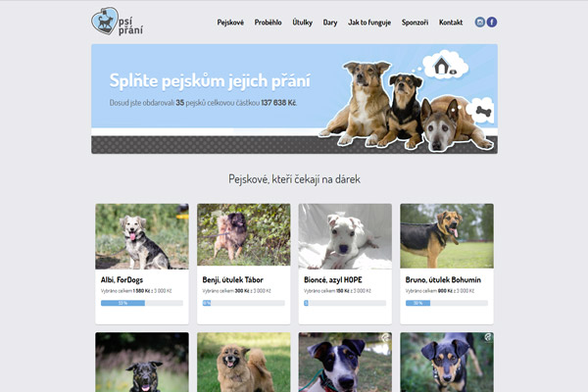The height and width of the screenshot is (392, 588).
Task: Open the Instagram icon in header
Action: point(479,23)
